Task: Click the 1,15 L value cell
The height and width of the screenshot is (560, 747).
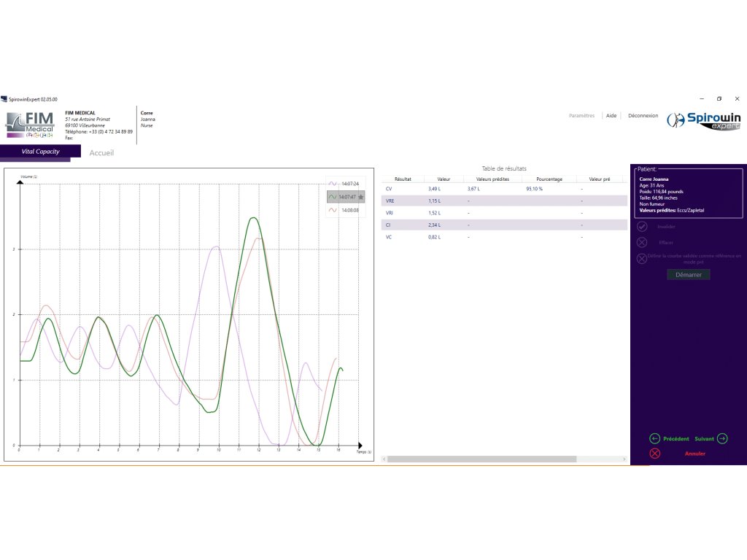Action: click(434, 201)
